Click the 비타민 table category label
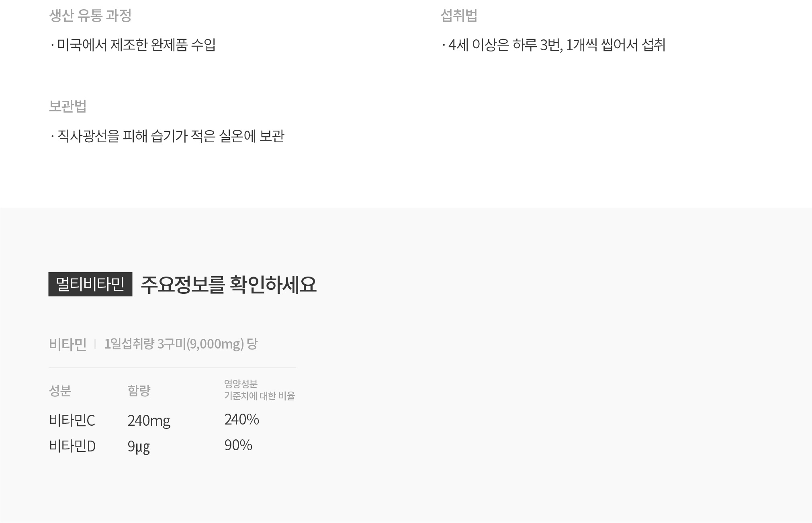 click(67, 345)
